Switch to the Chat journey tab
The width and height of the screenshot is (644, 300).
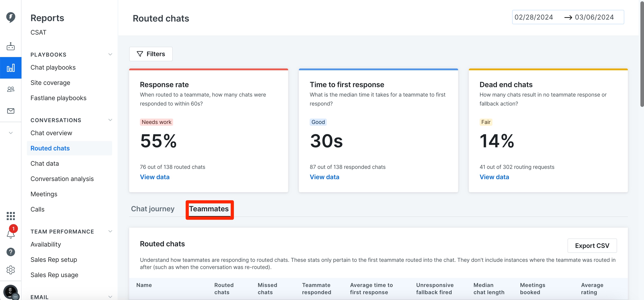click(152, 209)
